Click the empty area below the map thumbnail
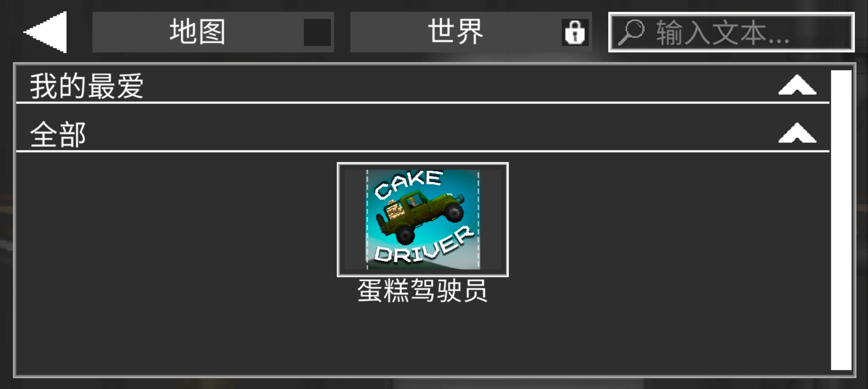Image resolution: width=868 pixels, height=389 pixels. pos(422,339)
